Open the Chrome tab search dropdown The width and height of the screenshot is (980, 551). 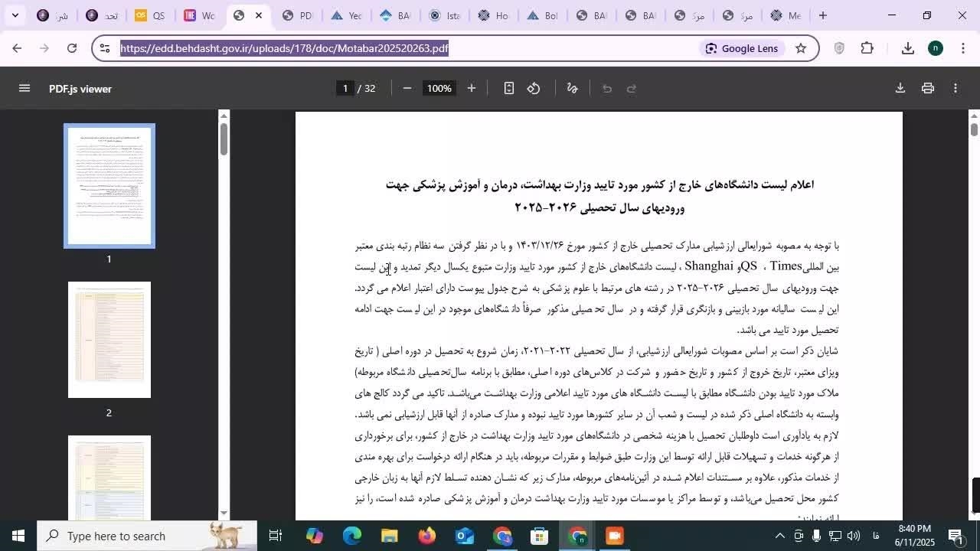[x=15, y=15]
